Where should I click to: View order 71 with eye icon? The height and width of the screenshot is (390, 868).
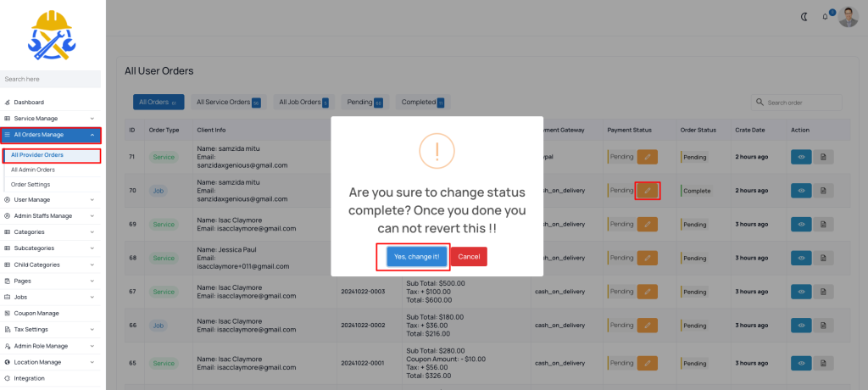tap(801, 157)
